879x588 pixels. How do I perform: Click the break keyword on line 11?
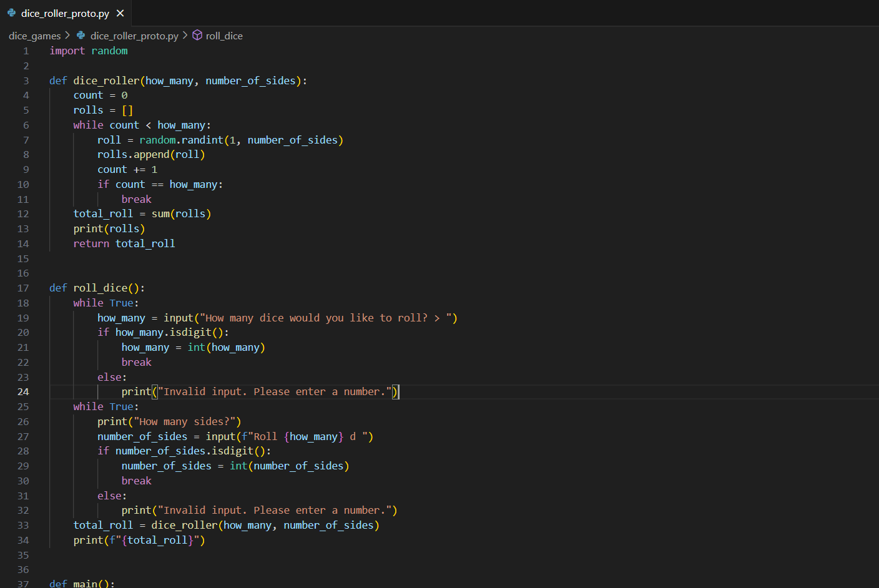point(136,199)
